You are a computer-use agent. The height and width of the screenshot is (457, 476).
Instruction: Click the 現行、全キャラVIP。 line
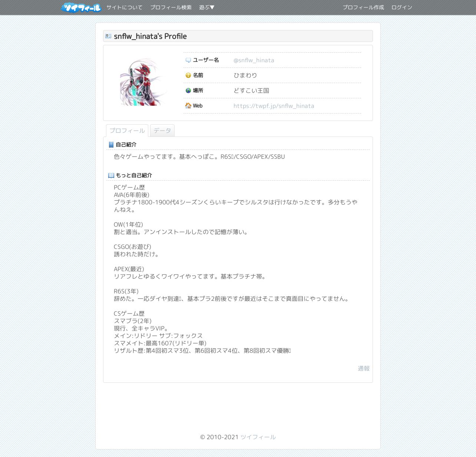click(142, 328)
